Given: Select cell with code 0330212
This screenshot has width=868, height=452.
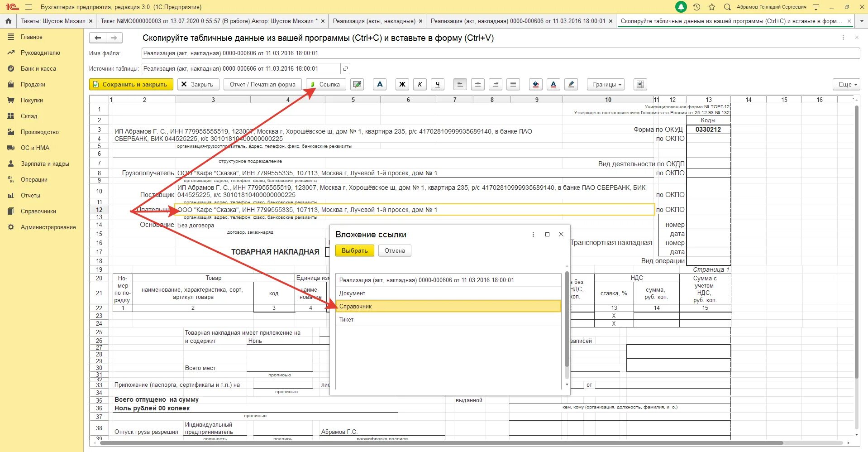Looking at the screenshot, I should pos(708,130).
